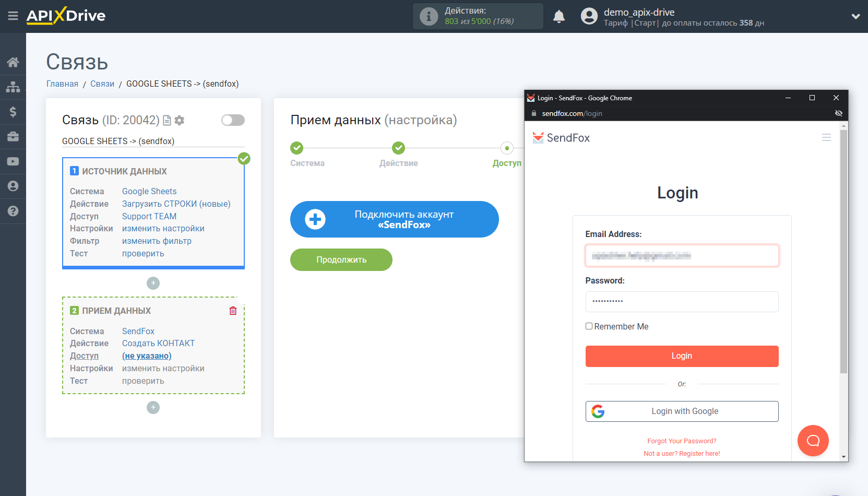
Task: Click the Связи breadcrumb link
Action: (102, 84)
